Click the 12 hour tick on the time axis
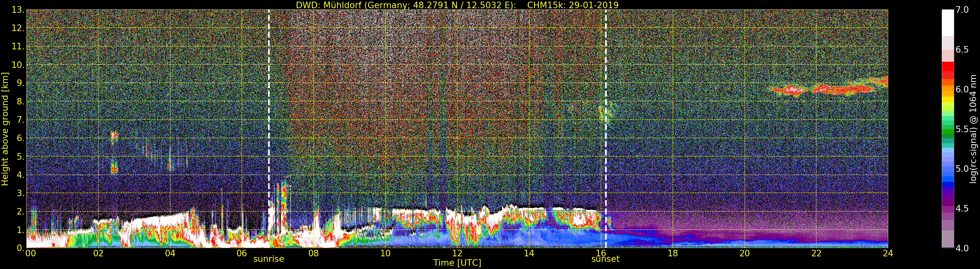 pyautogui.click(x=457, y=253)
